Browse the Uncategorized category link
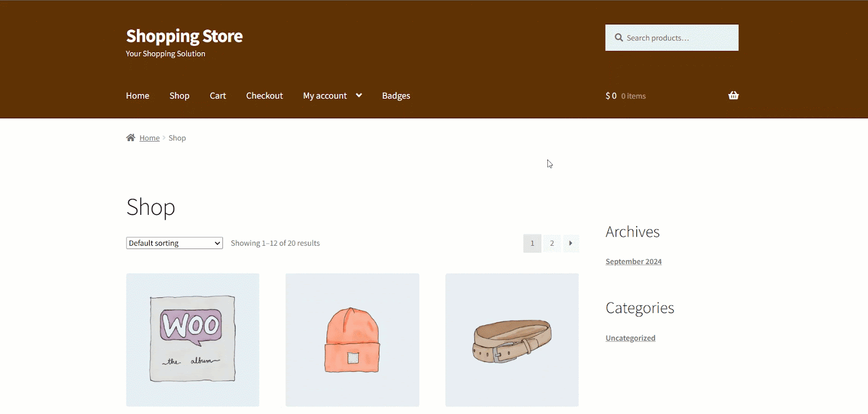 point(630,338)
